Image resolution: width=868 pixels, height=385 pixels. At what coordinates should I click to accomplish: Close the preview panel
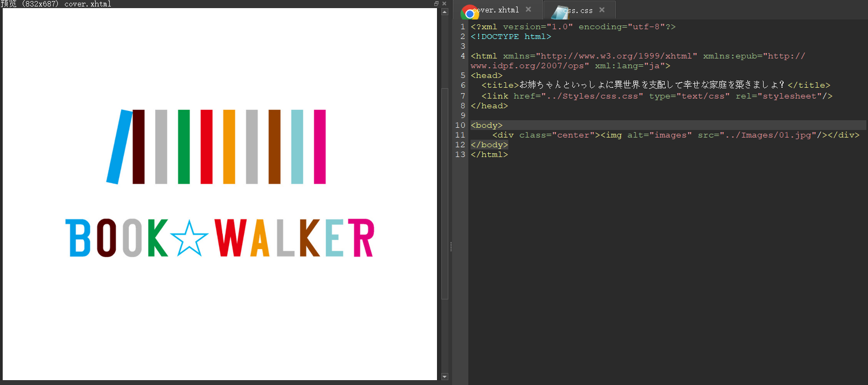click(x=444, y=4)
